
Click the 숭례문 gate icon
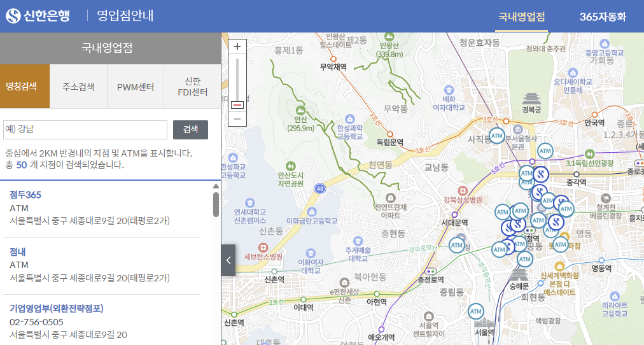(x=519, y=275)
